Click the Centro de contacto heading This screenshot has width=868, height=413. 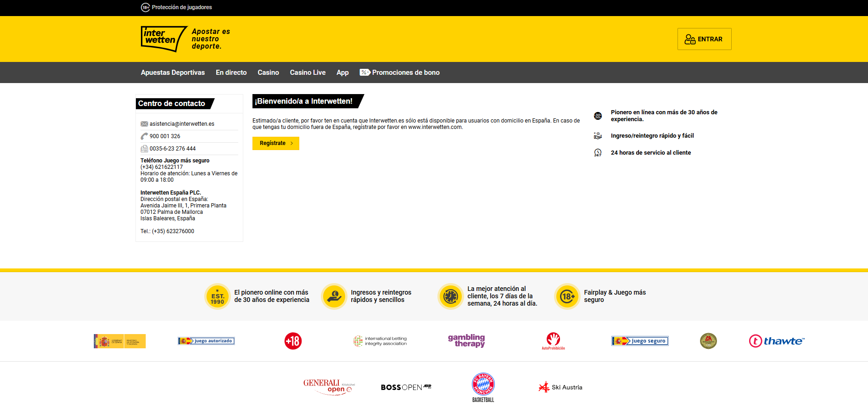click(x=175, y=104)
